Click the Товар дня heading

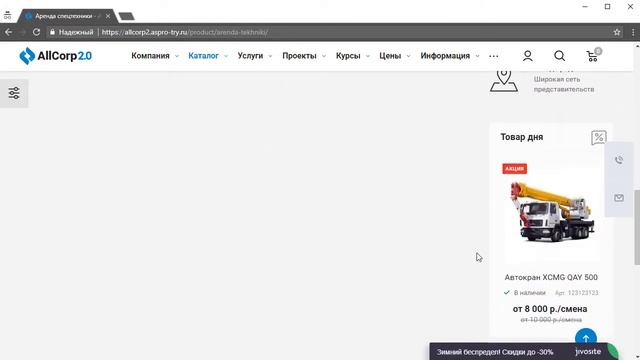[x=522, y=137]
